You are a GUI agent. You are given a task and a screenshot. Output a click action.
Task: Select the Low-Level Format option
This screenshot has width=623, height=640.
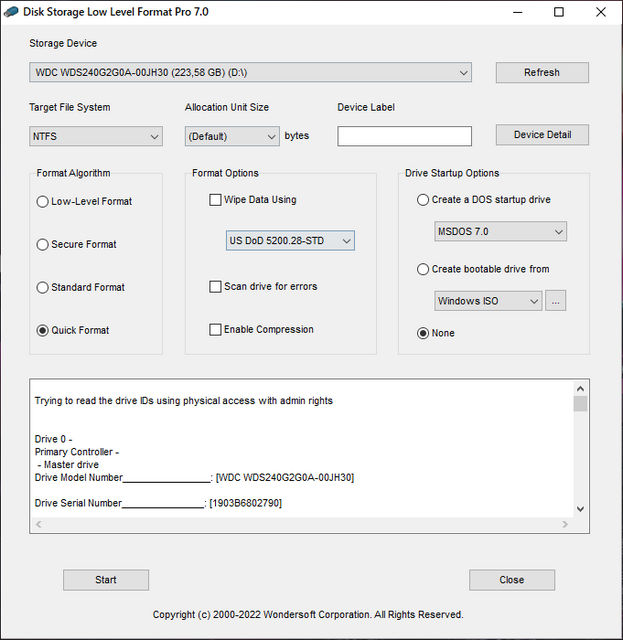pos(43,202)
